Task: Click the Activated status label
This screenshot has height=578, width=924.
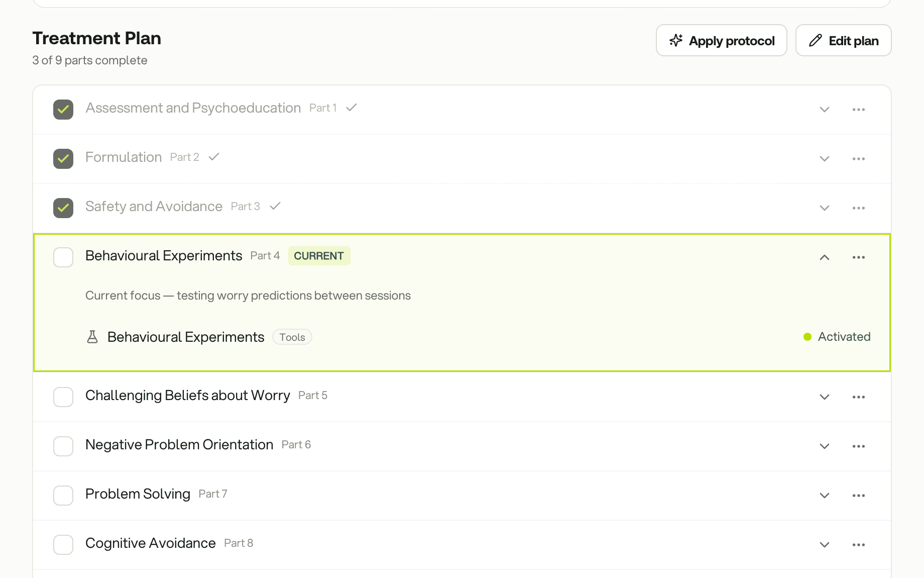Action: click(844, 337)
